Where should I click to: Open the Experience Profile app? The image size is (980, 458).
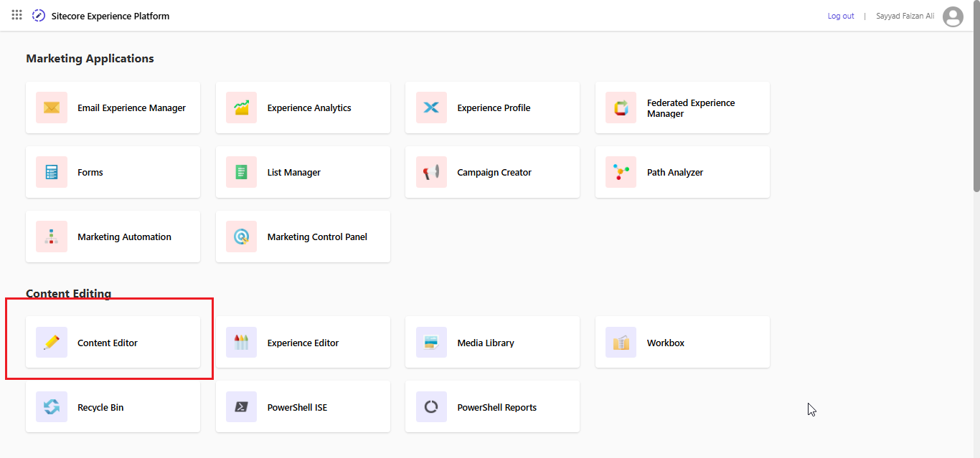coord(494,108)
